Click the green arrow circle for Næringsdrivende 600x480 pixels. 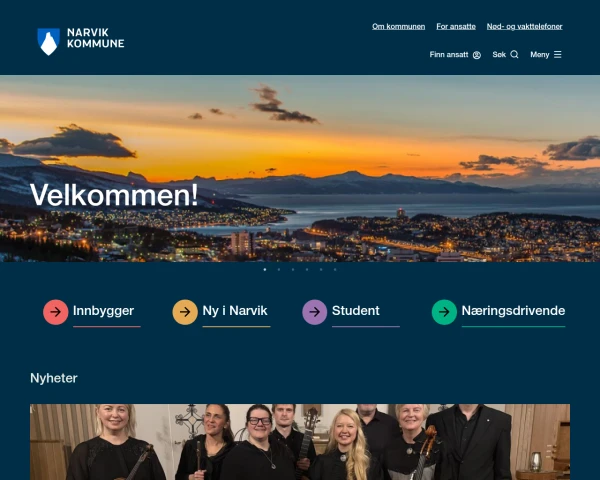coord(444,312)
